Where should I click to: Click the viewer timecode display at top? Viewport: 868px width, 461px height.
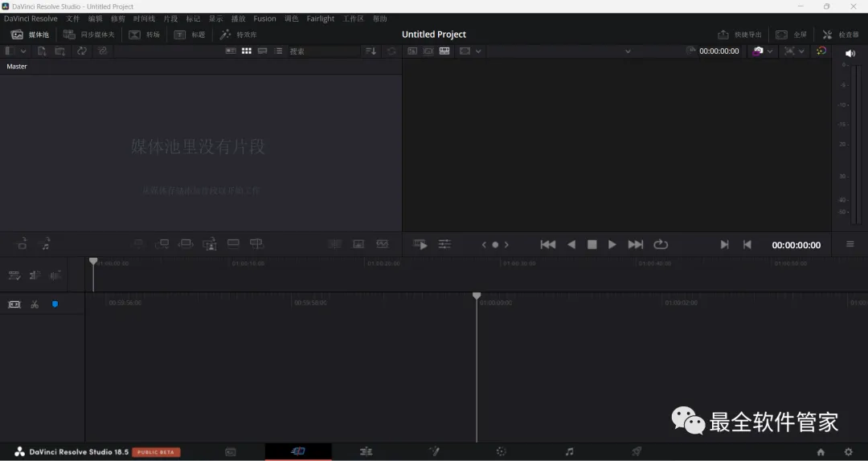719,51
